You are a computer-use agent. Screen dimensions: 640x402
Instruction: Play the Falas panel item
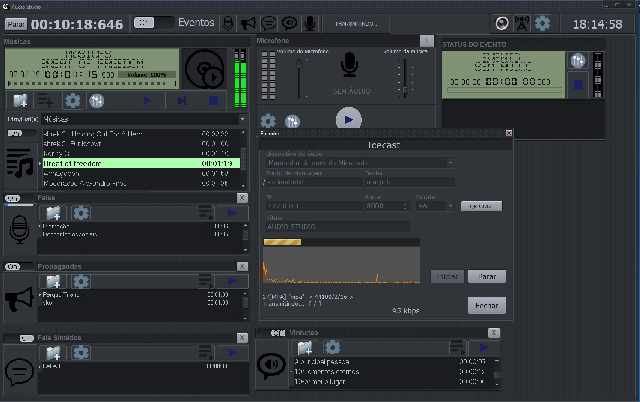pos(232,213)
